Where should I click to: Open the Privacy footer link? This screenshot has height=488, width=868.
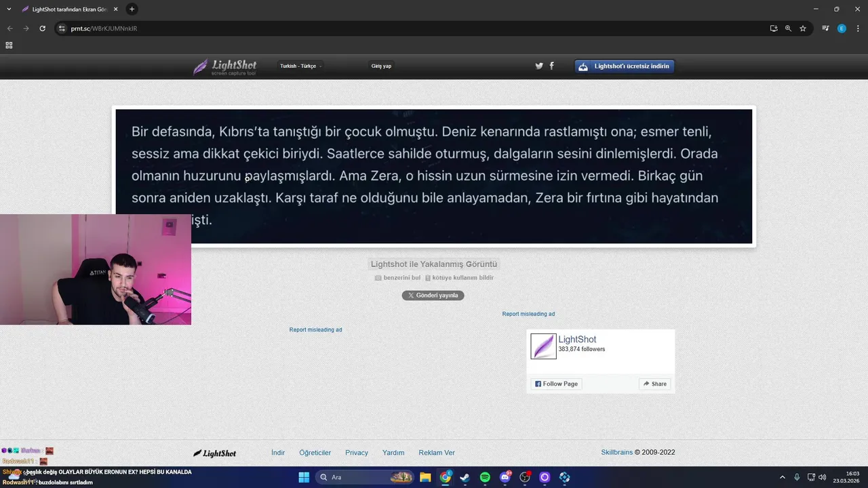click(357, 453)
